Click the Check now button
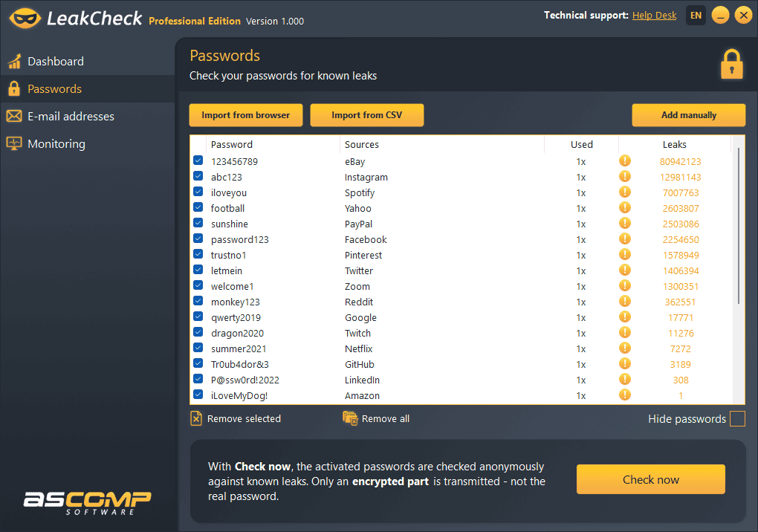The image size is (758, 532). click(x=650, y=479)
